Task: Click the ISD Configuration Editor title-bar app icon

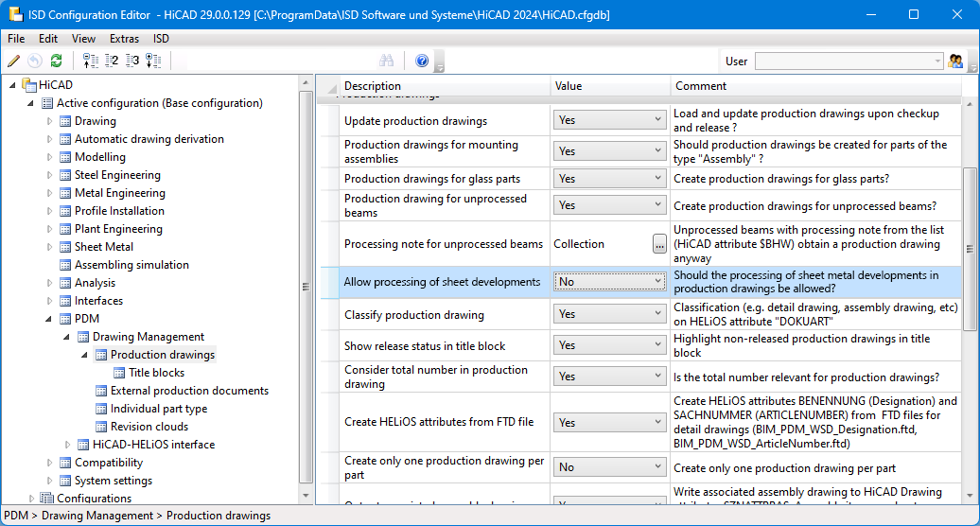Action: pyautogui.click(x=16, y=14)
